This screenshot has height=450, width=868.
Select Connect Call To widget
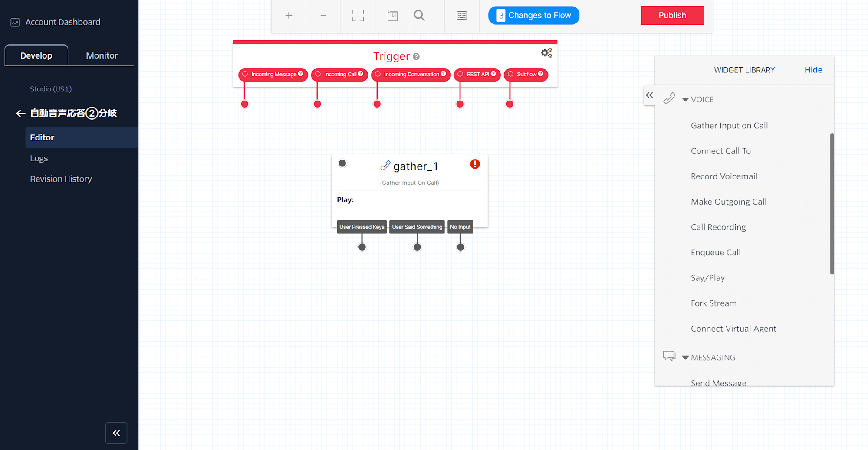[x=720, y=151]
